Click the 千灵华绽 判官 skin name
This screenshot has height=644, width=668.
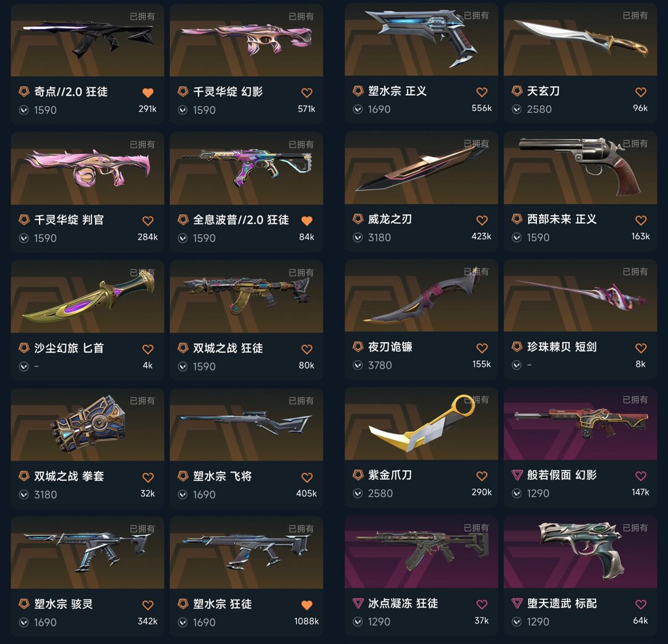pos(69,220)
